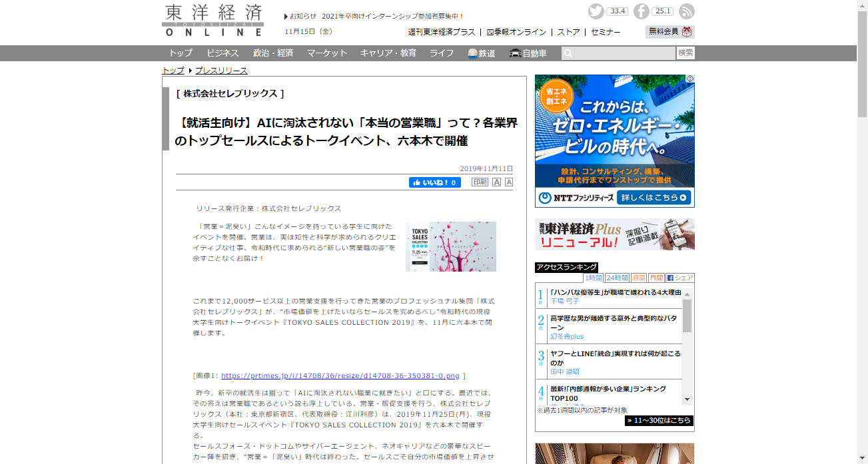Click the Facebook follower count 25.1

663,11
